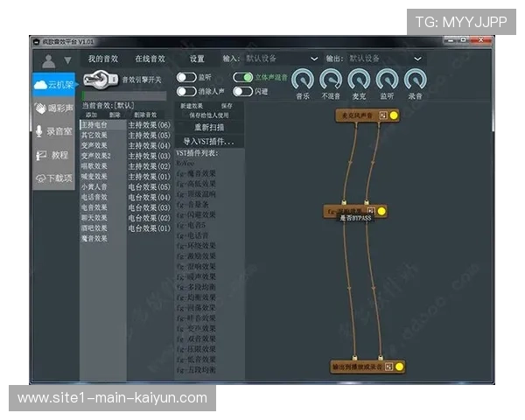Screen dimensions: 525x420
Task: Adjust the 麦克 volume knob
Action: coord(359,80)
